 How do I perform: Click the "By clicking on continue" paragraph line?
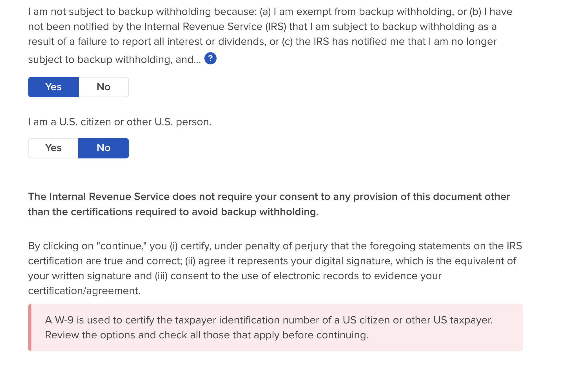pyautogui.click(x=275, y=246)
